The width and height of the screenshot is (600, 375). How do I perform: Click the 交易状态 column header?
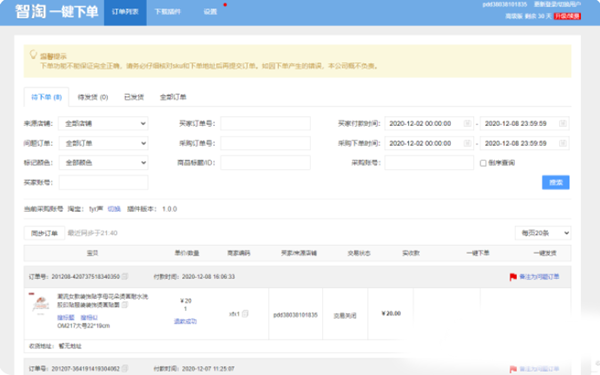tap(359, 253)
